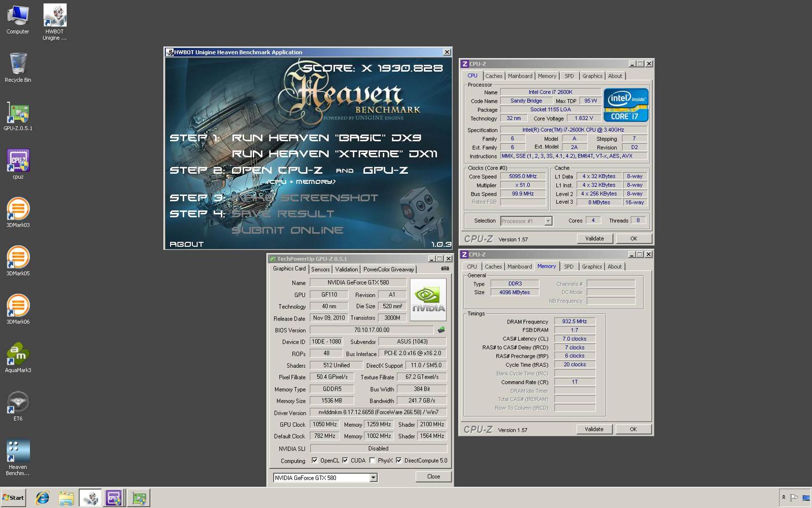Screen dimensions: 812x508
Task: Click the DRAM Frequency 932.5 MHz value
Action: coord(574,321)
